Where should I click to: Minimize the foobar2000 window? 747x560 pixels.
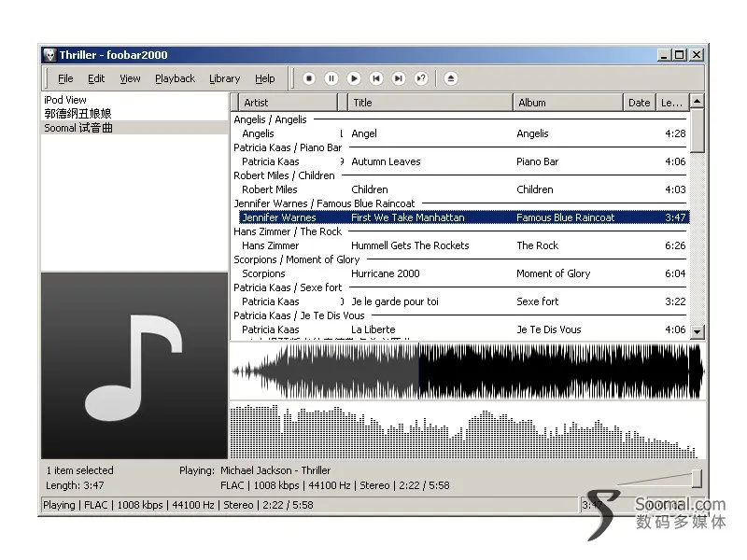tap(664, 55)
